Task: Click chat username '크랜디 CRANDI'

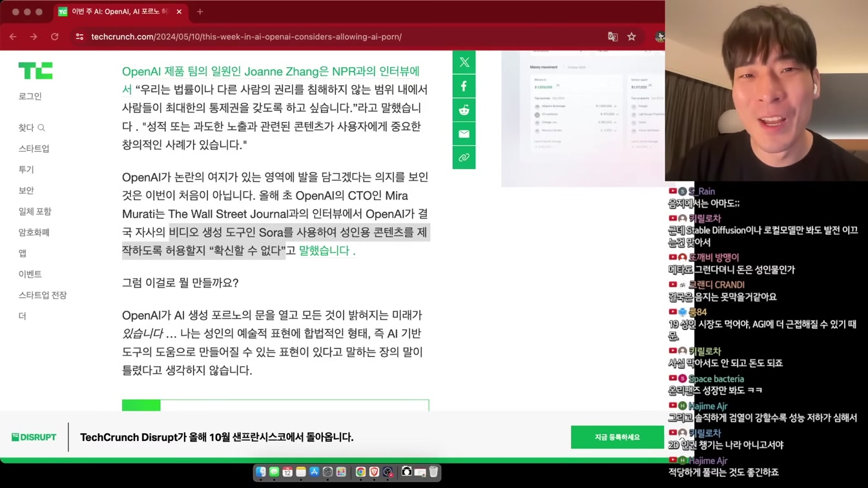Action: tap(716, 285)
